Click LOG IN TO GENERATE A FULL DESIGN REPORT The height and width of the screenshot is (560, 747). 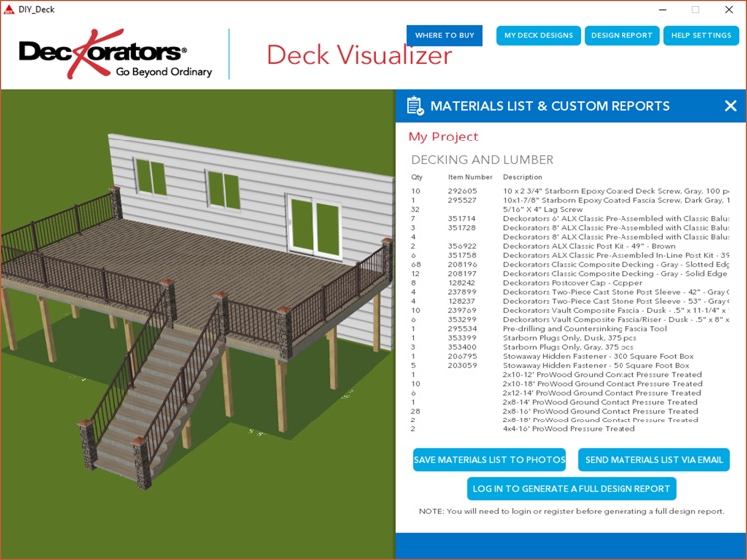pos(572,489)
